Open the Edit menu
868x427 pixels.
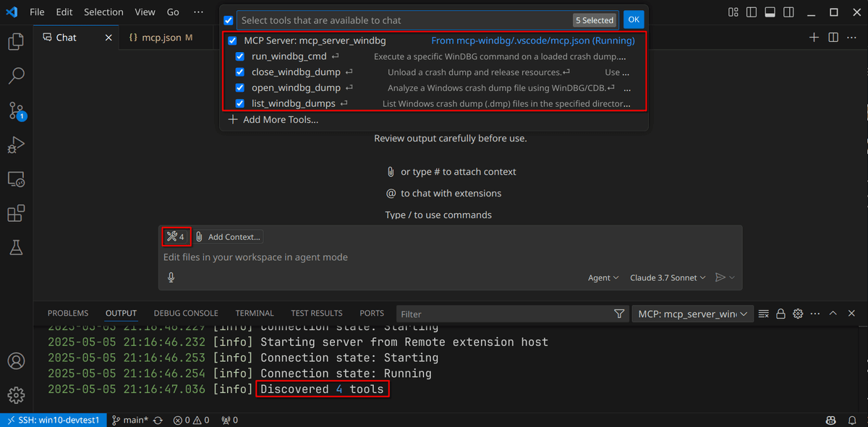coord(64,12)
